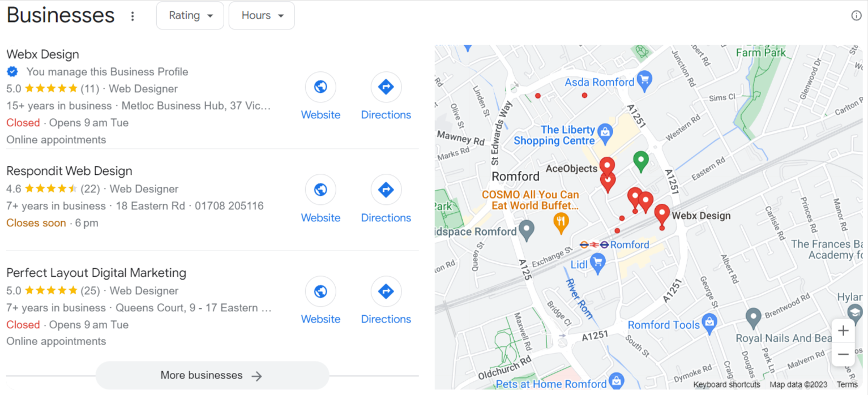This screenshot has height=395, width=868.
Task: Get directions to Respondit Web Design
Action: click(x=386, y=190)
